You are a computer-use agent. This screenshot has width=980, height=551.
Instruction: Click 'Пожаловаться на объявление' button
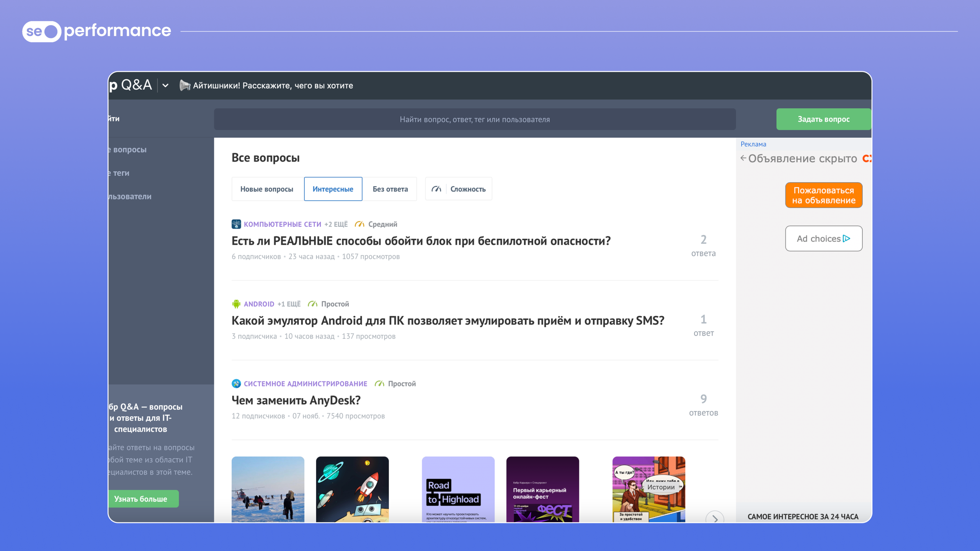(x=823, y=195)
